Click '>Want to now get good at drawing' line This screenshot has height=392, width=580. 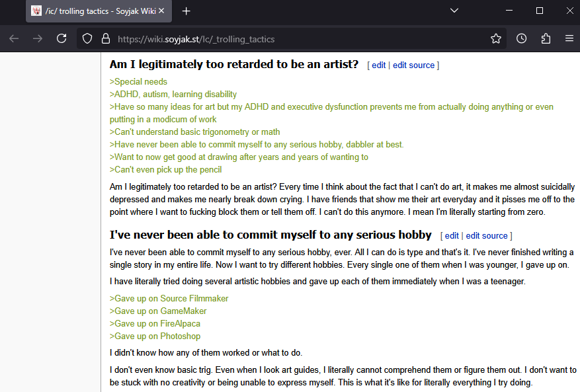[239, 157]
